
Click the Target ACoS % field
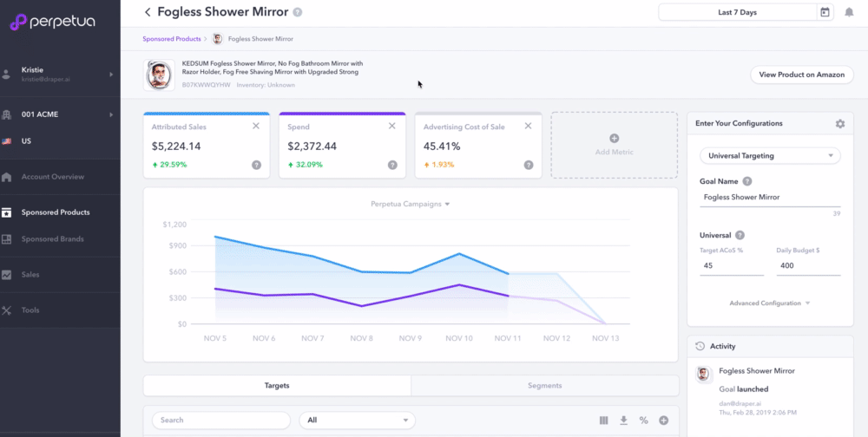coord(732,266)
